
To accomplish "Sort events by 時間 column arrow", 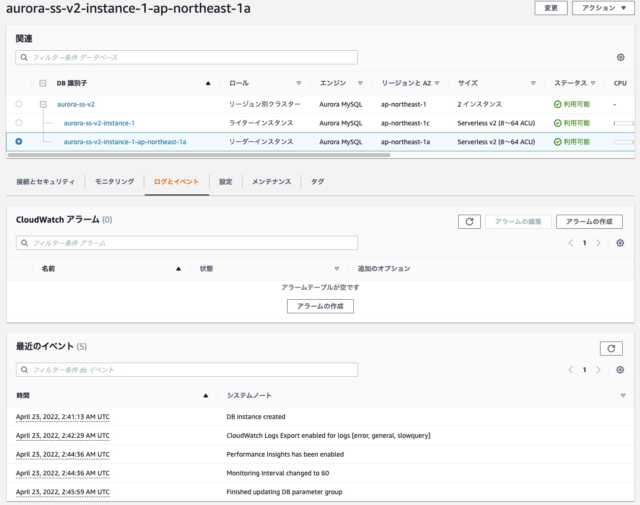I will [x=206, y=396].
